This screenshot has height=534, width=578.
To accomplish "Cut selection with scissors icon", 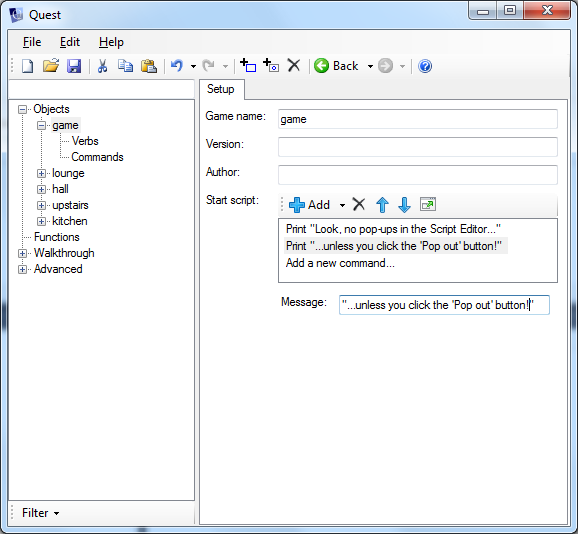I will [x=102, y=66].
